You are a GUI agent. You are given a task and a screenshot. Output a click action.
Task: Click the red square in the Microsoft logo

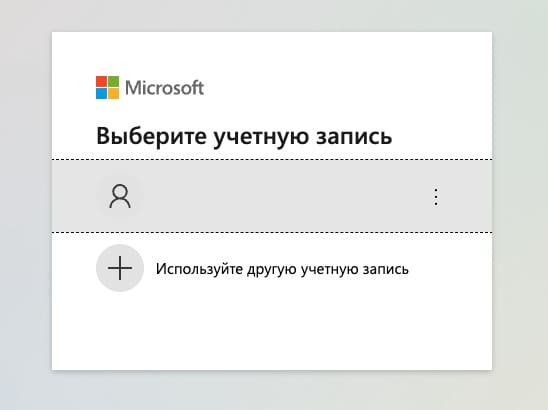click(101, 81)
